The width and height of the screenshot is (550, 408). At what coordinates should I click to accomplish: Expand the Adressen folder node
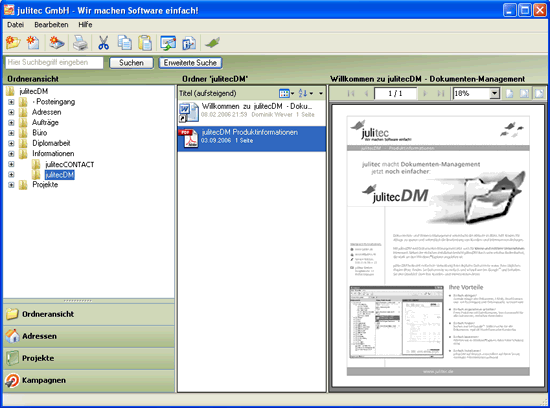[x=11, y=112]
